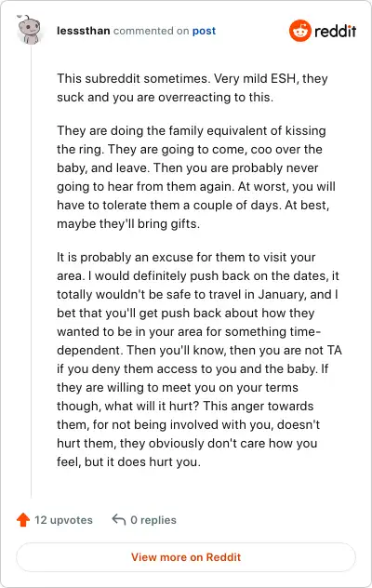Click the paragraph starting "It is probably an excuse"
The height and width of the screenshot is (588, 372).
199,359
